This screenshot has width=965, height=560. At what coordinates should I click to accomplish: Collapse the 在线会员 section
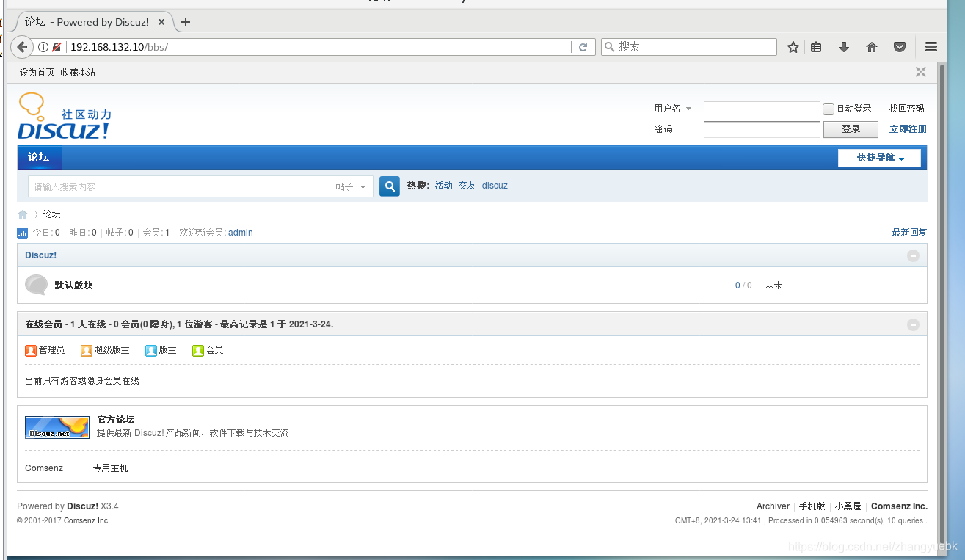(913, 324)
